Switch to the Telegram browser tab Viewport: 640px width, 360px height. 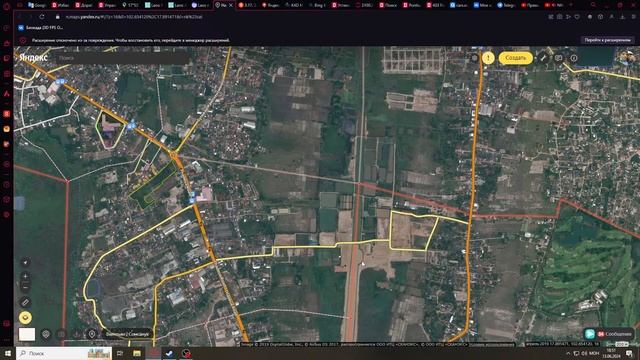click(506, 5)
